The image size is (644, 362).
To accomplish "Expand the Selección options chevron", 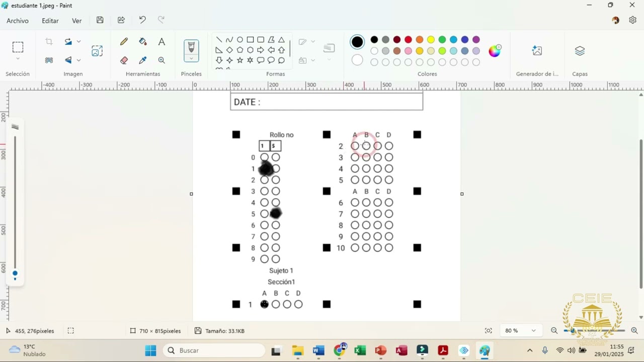I will [18, 59].
